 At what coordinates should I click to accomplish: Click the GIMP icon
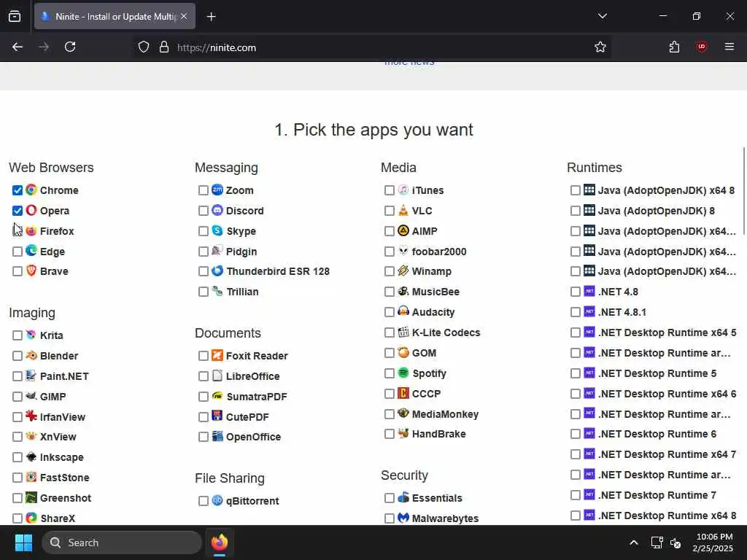31,396
